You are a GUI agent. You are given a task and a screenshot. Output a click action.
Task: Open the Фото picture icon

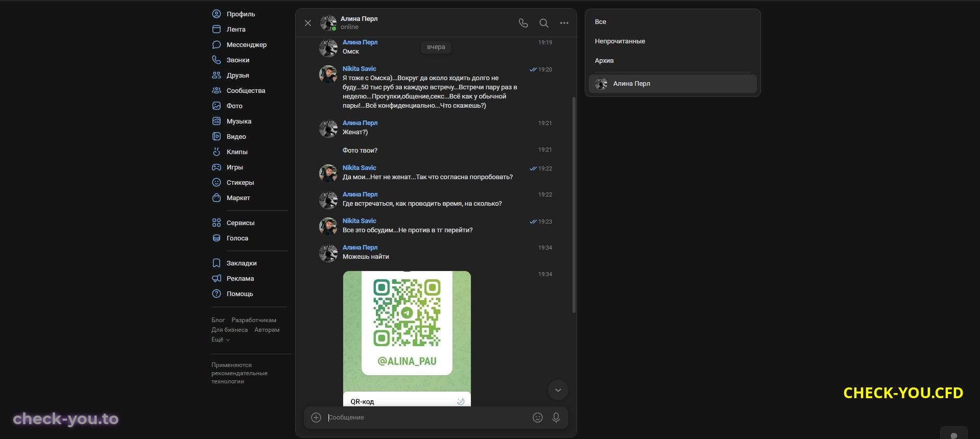[x=217, y=106]
